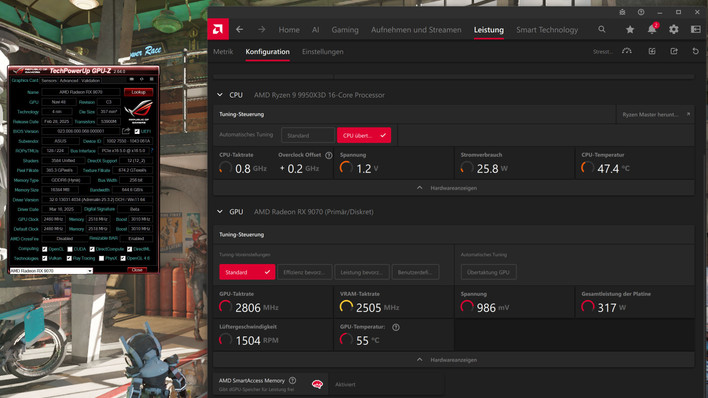Toggle OpenGL 4.6 checkbox in GPU-Z
This screenshot has height=398, width=708.
123,258
